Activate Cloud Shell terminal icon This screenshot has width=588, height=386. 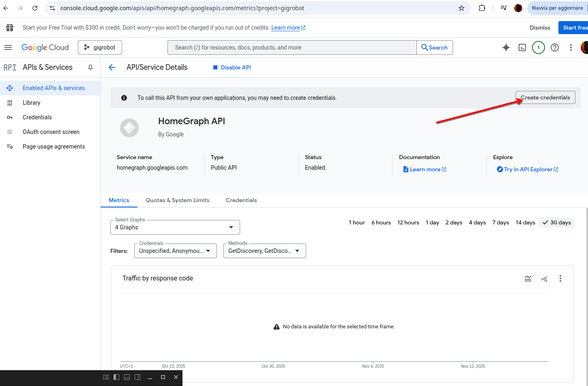[x=522, y=47]
